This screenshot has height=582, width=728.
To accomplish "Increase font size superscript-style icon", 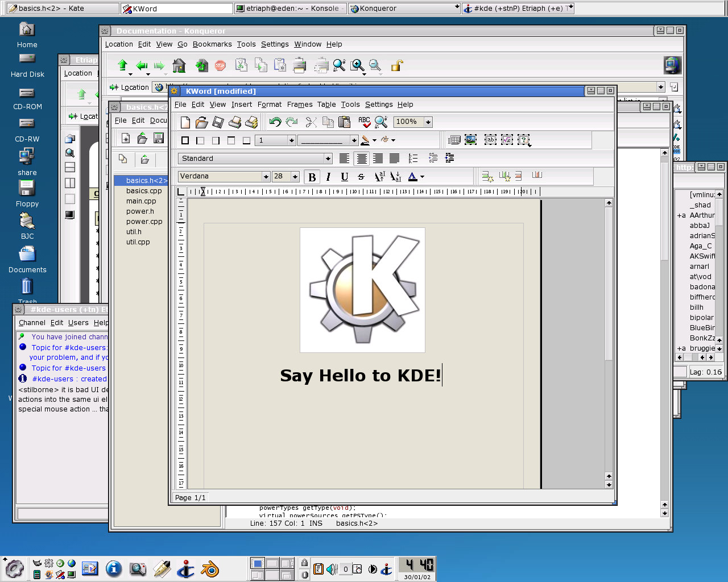I will (x=379, y=177).
